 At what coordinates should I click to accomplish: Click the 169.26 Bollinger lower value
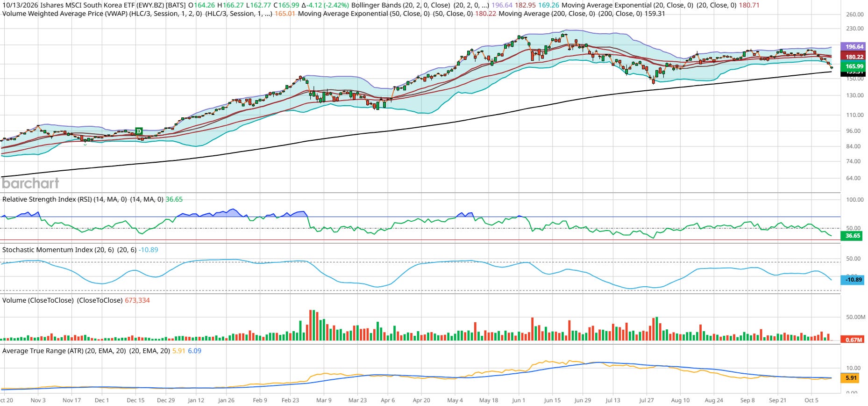(549, 5)
